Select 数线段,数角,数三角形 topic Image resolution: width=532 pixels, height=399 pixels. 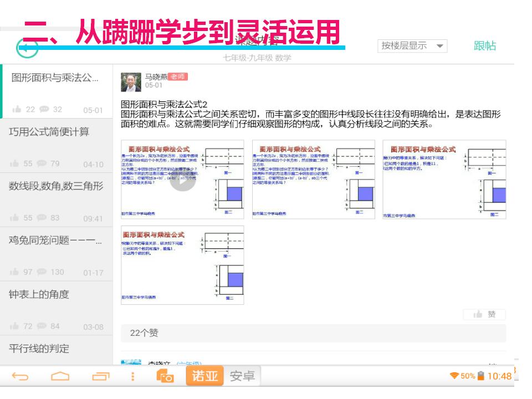(55, 186)
